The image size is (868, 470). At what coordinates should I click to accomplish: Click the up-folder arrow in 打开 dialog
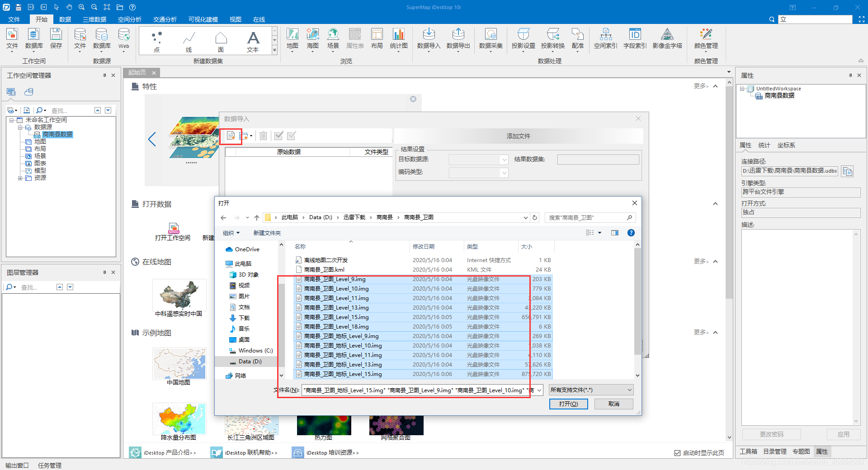point(257,218)
